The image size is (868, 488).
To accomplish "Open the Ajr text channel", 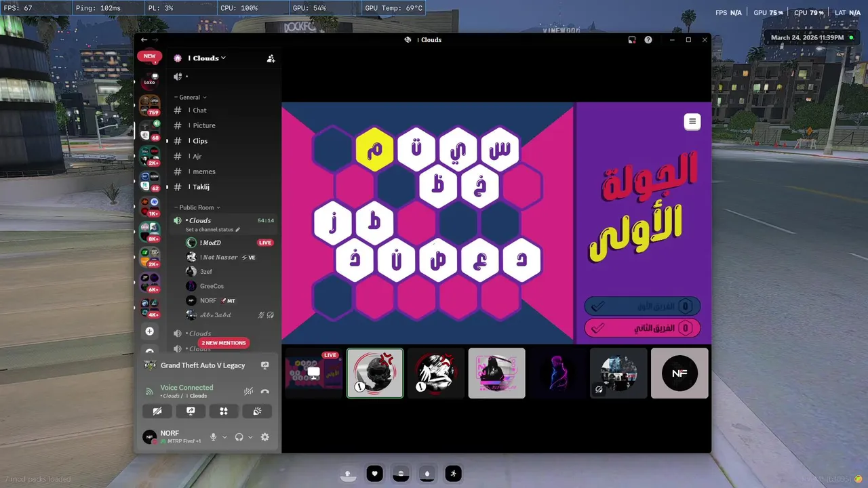I will (224, 157).
